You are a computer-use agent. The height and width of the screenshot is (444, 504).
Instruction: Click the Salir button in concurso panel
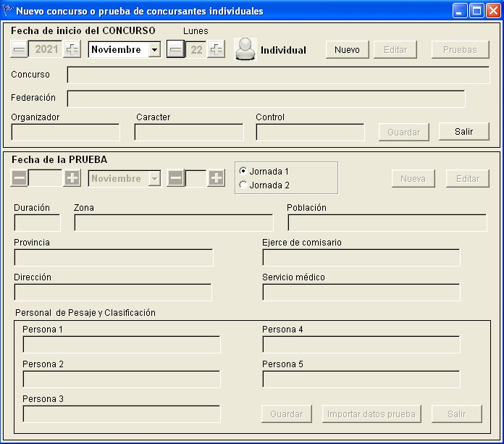point(463,132)
